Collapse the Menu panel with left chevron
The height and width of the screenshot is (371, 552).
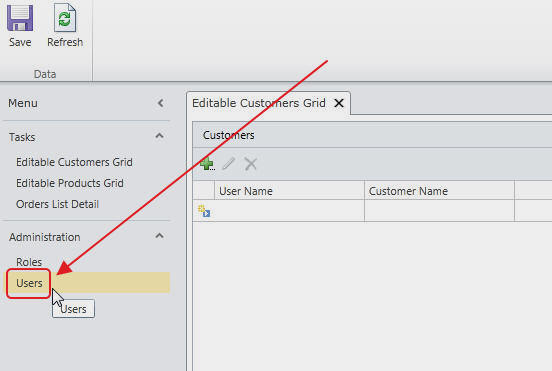161,103
